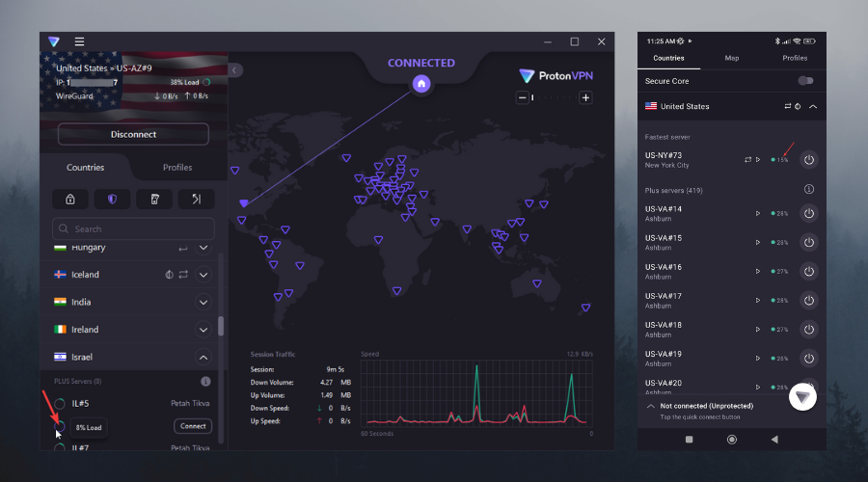Expand the Ireland server list

click(203, 330)
